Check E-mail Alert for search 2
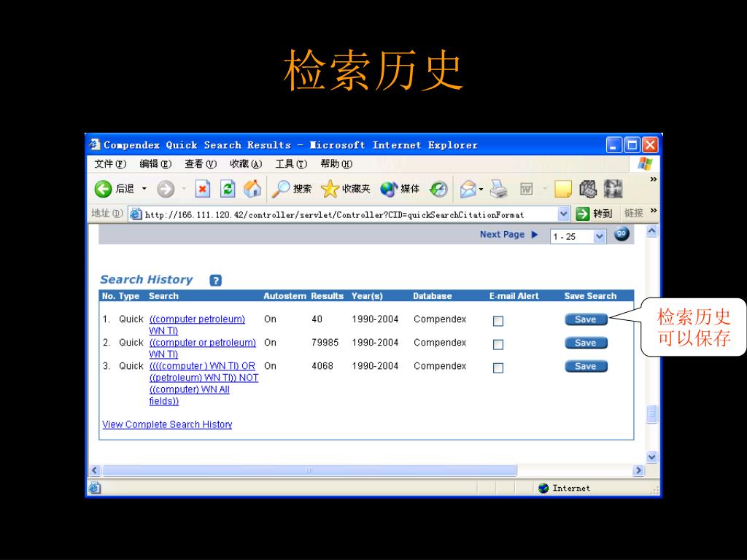The width and height of the screenshot is (747, 560). (x=498, y=344)
